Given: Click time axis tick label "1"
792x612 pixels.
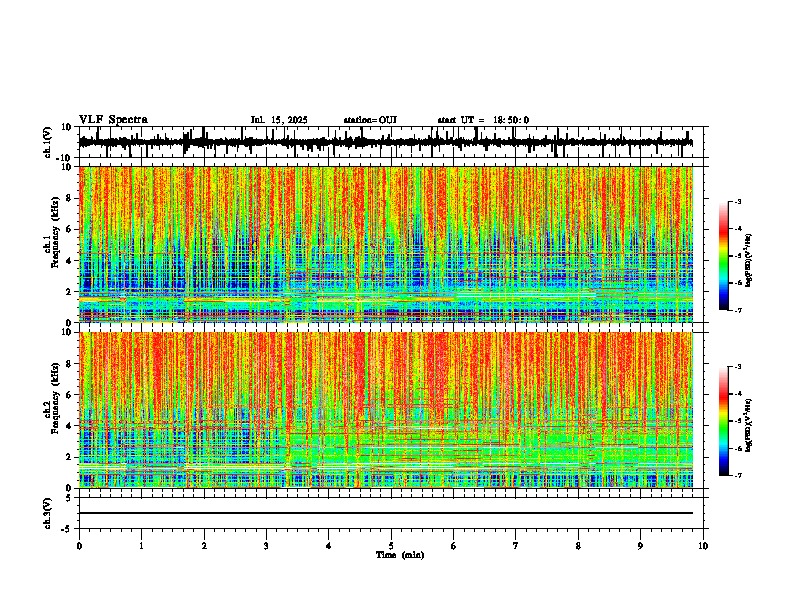Looking at the screenshot, I should [141, 546].
